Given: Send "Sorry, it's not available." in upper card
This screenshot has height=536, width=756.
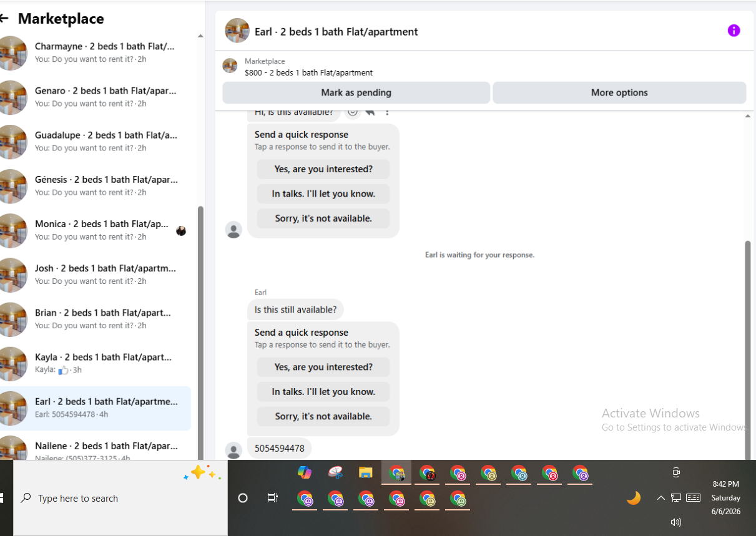Looking at the screenshot, I should (323, 218).
